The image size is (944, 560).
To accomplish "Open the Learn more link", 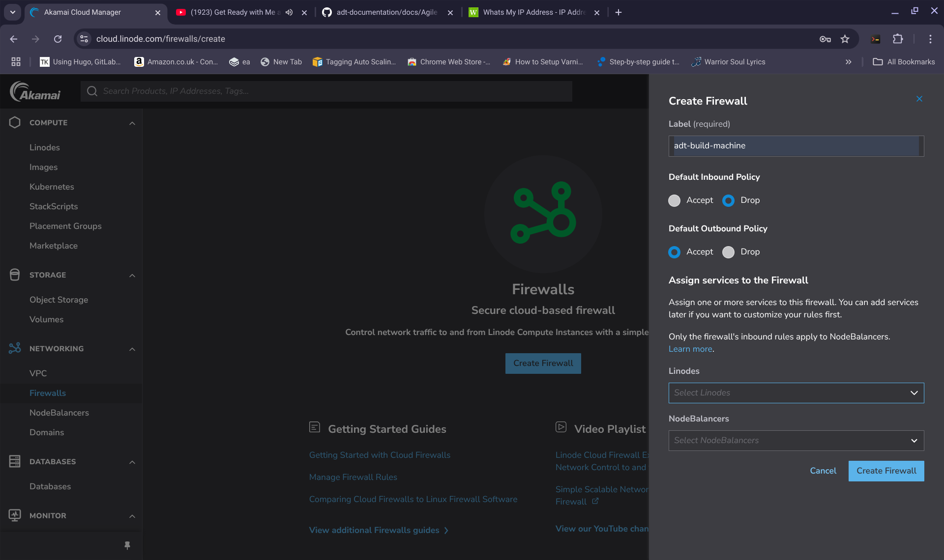I will 690,349.
